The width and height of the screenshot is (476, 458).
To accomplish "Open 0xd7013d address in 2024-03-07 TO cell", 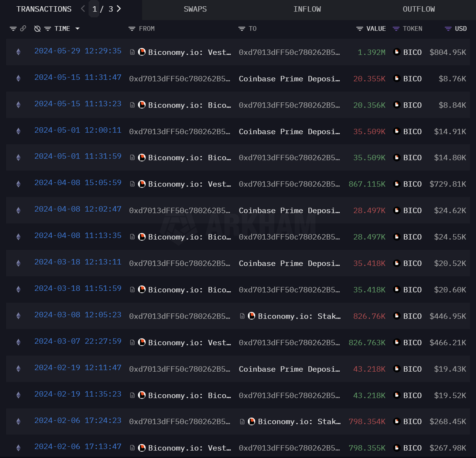I will (x=289, y=343).
